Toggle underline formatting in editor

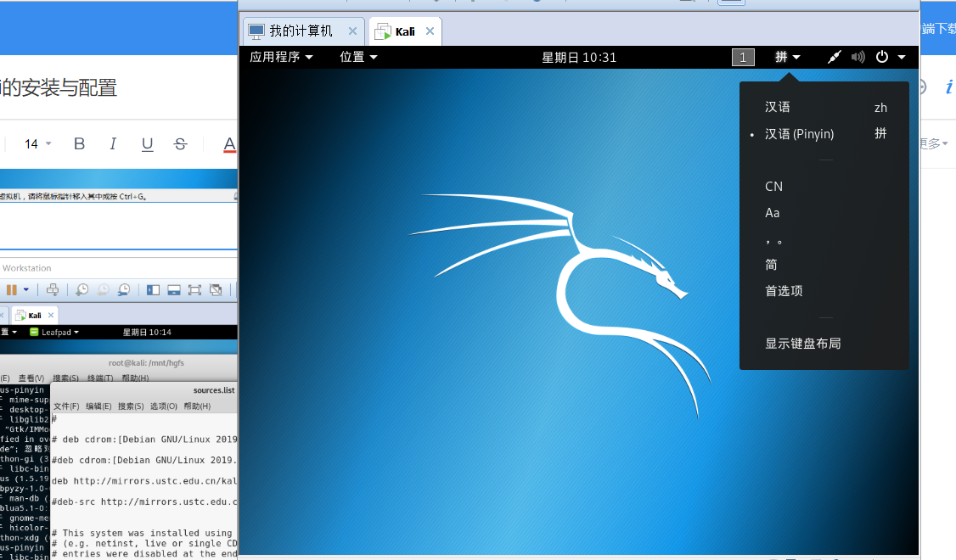point(147,143)
